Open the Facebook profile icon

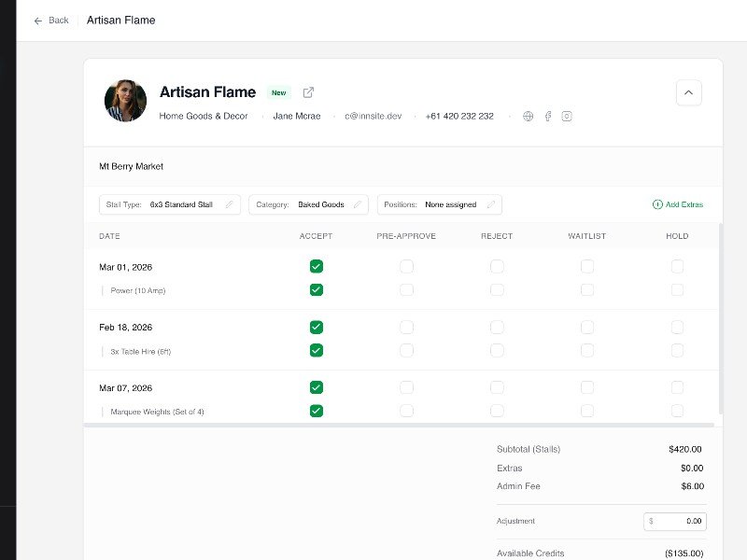(548, 117)
